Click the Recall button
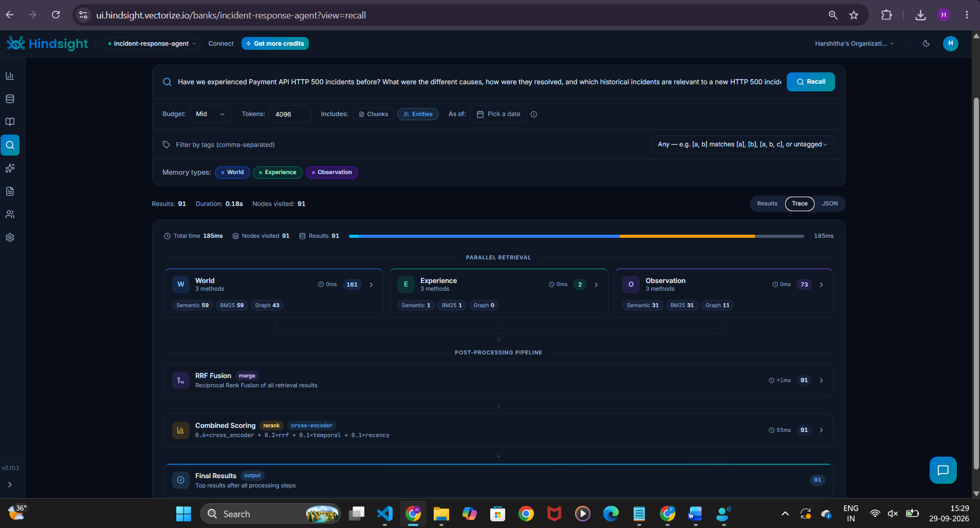Viewport: 980px width, 528px height. [x=810, y=82]
